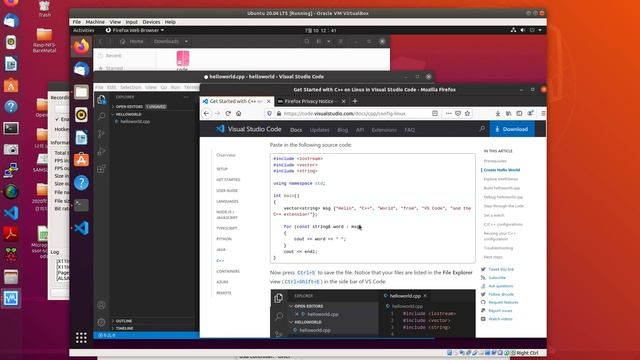Open VirtualBox Machine menu

[95, 22]
